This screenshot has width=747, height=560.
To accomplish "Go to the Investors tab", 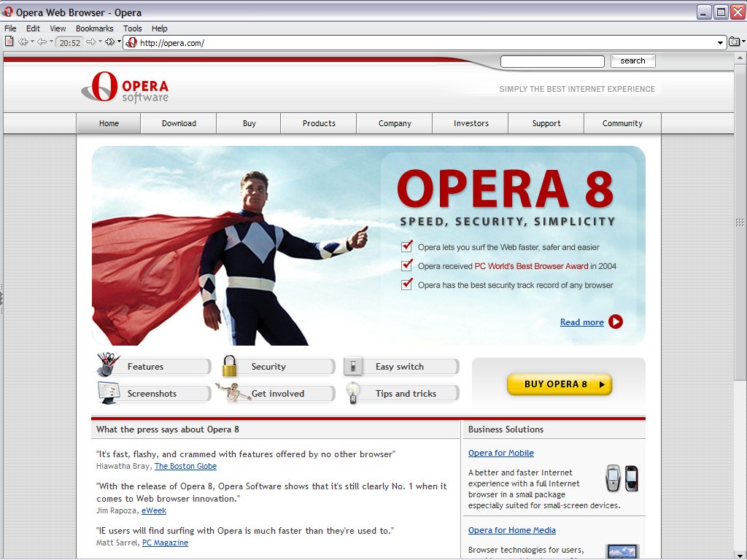I will 471,123.
